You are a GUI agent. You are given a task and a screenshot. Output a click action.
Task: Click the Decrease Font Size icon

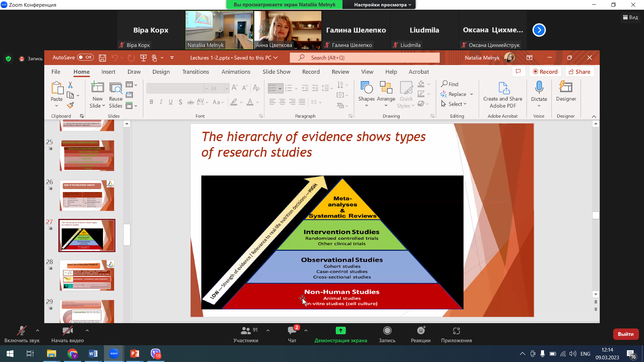[x=245, y=88]
